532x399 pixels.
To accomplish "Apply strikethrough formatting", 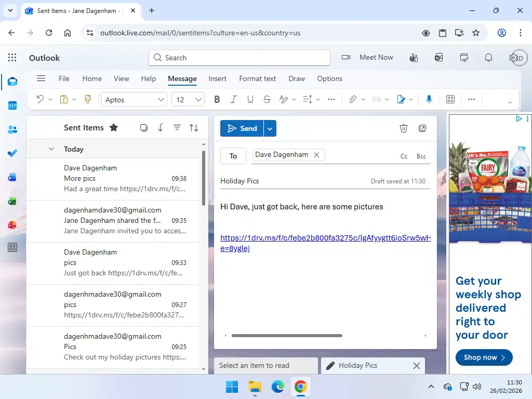I will [267, 99].
